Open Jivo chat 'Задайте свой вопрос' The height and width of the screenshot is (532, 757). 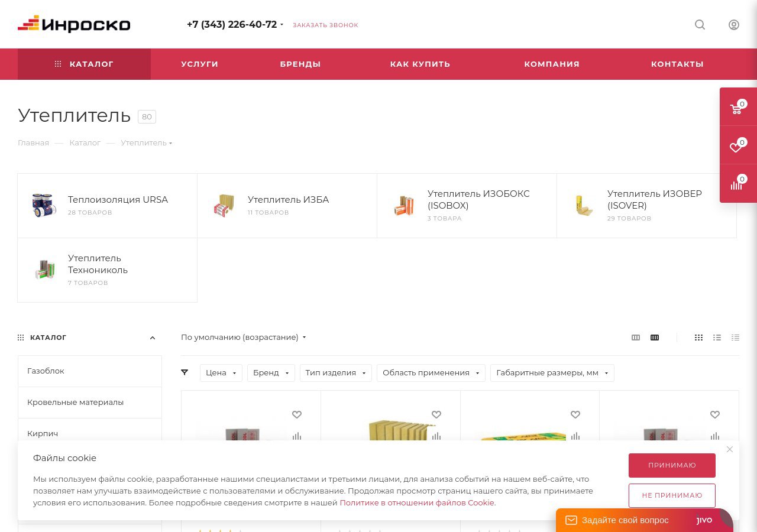tap(644, 520)
